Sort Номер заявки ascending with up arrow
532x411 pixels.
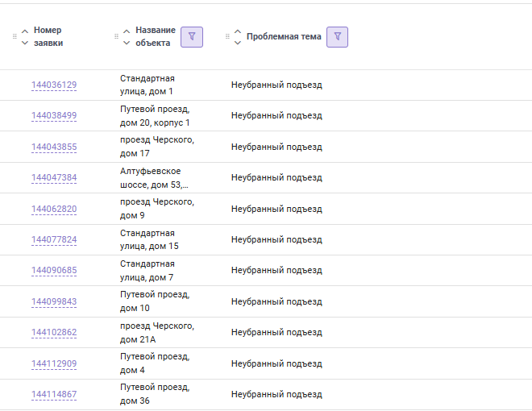pyautogui.click(x=25, y=31)
